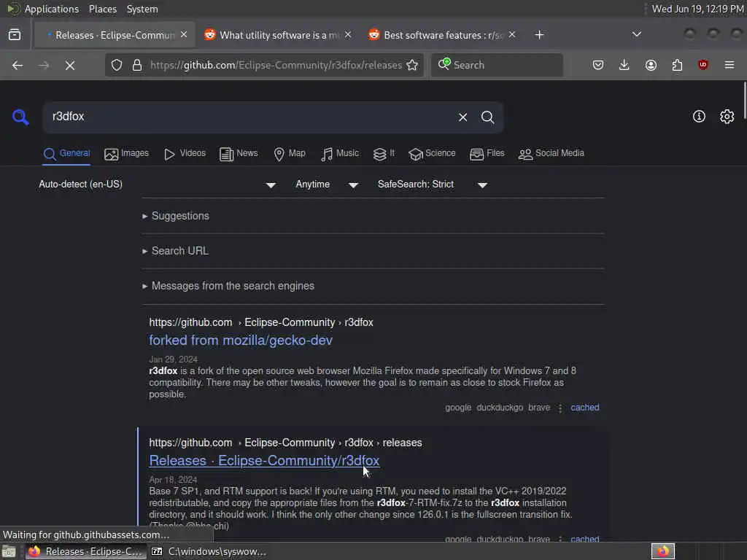Switch to 'Best software features' tab
747x560 pixels.
click(442, 35)
